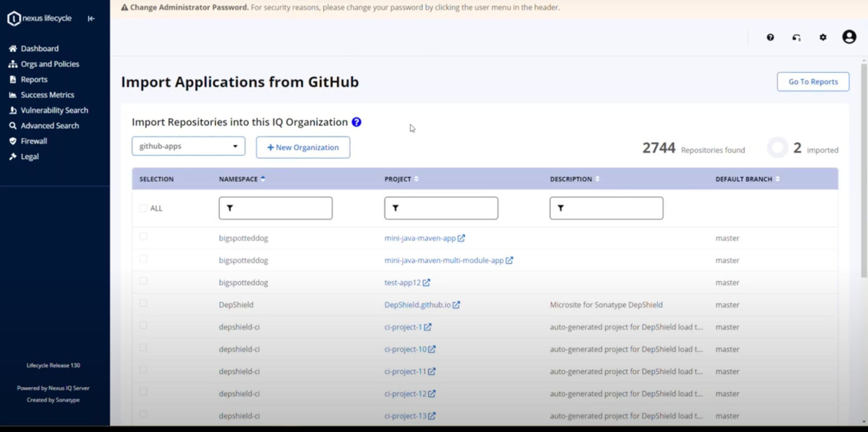Open the user account menu icon
The image size is (868, 432).
(849, 37)
